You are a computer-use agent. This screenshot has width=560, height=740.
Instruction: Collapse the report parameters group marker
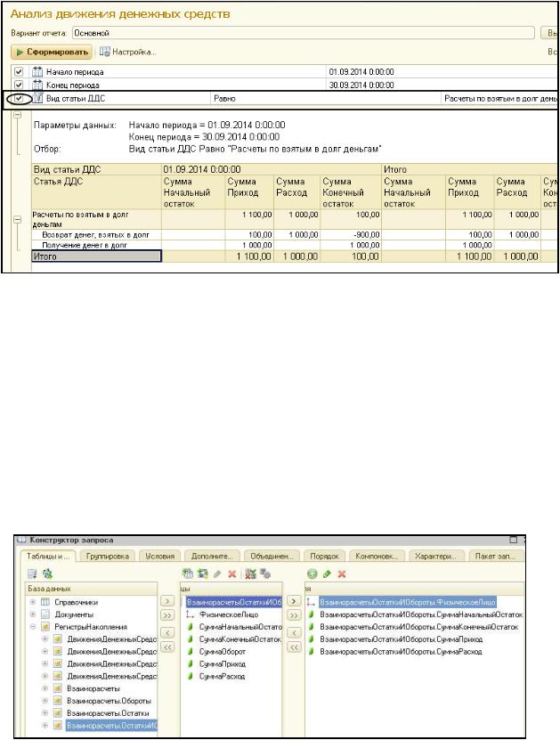[x=18, y=115]
